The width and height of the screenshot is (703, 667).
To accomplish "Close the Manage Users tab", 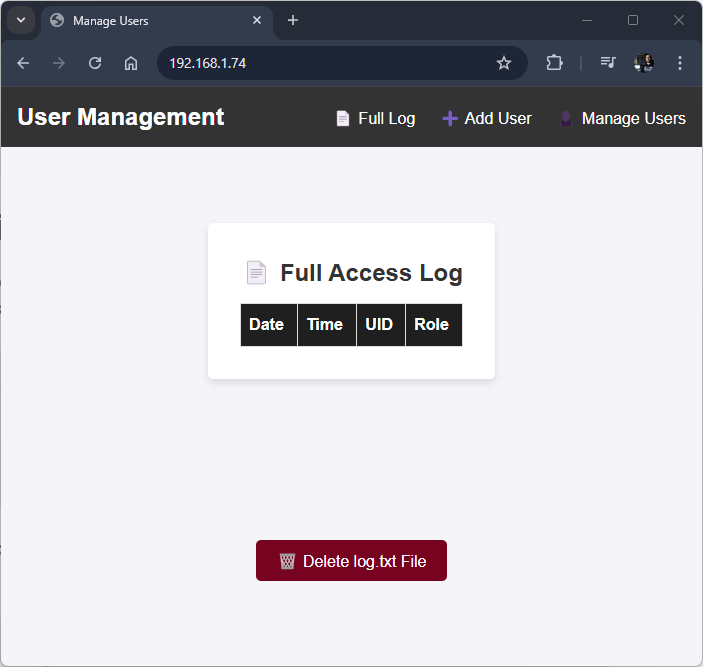I will click(257, 20).
